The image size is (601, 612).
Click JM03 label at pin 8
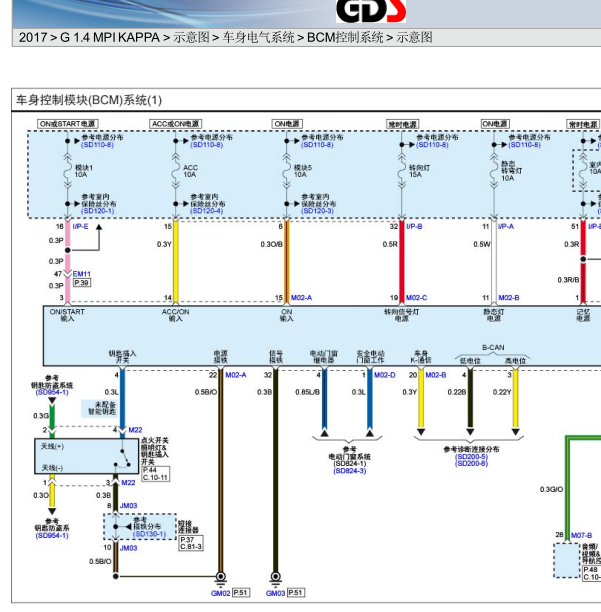click(128, 506)
